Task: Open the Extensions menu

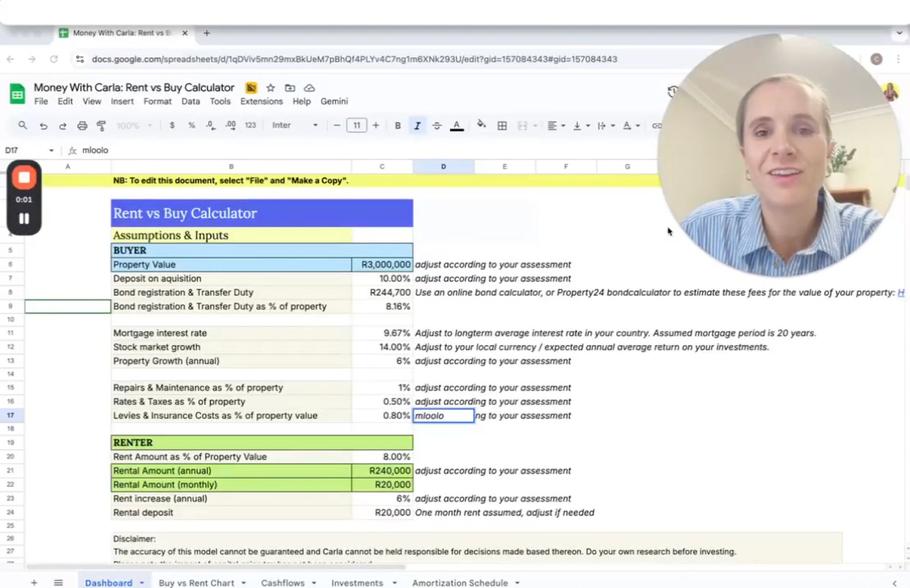Action: click(262, 101)
